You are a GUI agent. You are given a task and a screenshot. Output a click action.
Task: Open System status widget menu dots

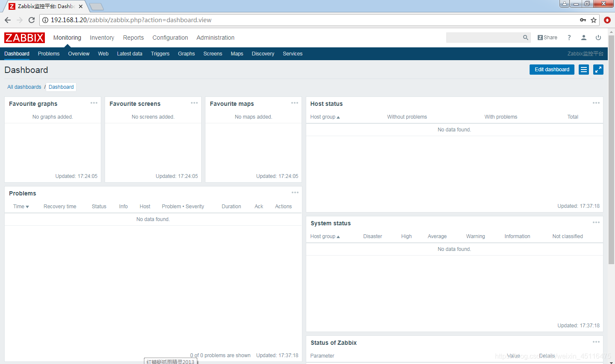[x=596, y=222]
